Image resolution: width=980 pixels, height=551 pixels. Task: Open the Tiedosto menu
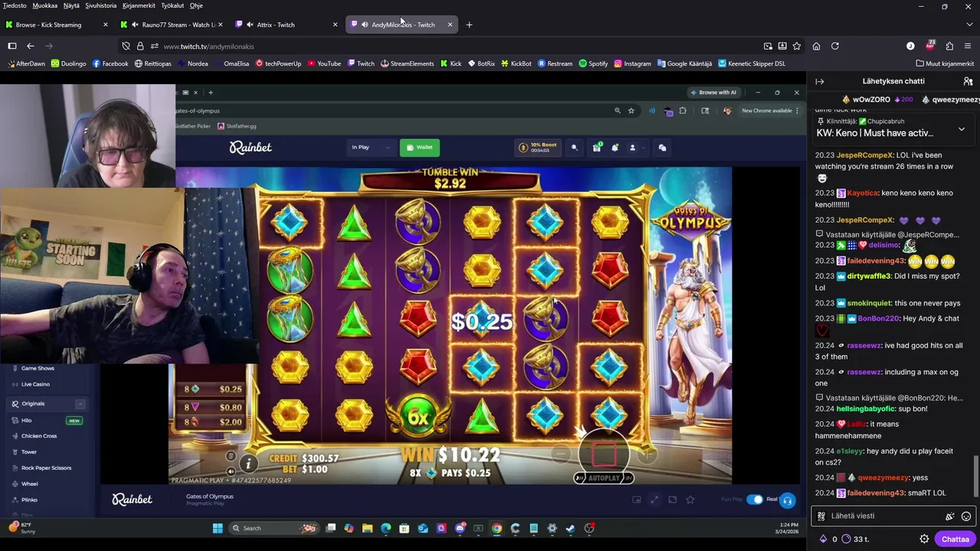[x=15, y=5]
